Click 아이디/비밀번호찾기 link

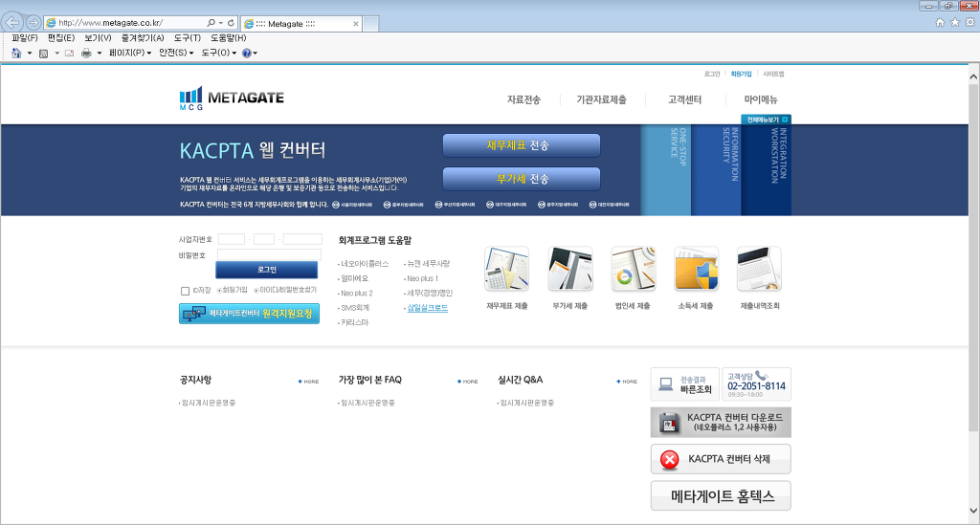tap(288, 291)
